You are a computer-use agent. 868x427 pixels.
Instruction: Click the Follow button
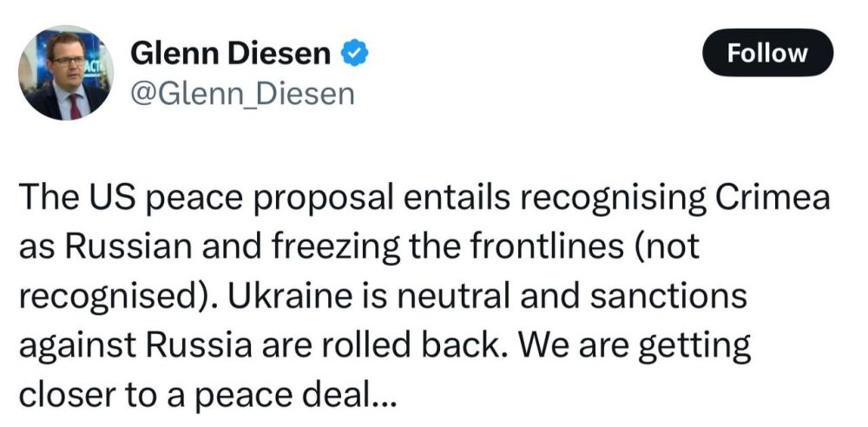pyautogui.click(x=766, y=54)
